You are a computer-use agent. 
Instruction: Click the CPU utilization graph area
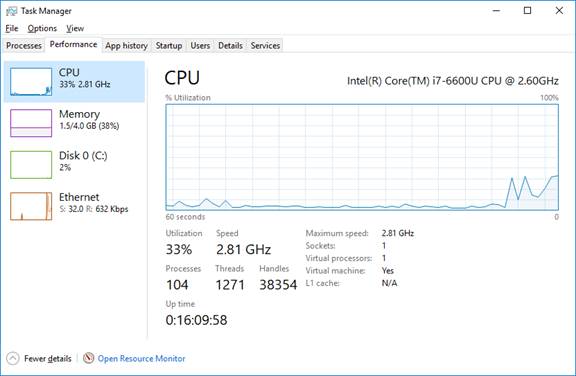tap(362, 157)
